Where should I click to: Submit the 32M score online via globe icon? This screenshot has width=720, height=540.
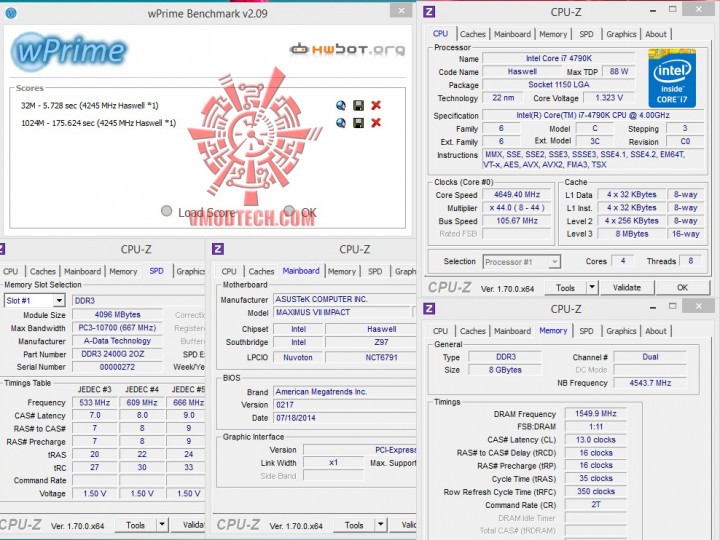(x=341, y=106)
